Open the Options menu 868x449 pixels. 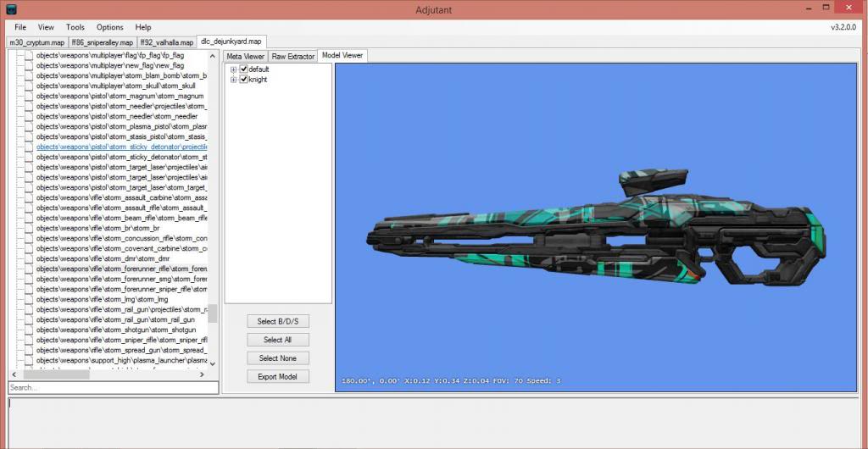pyautogui.click(x=109, y=27)
